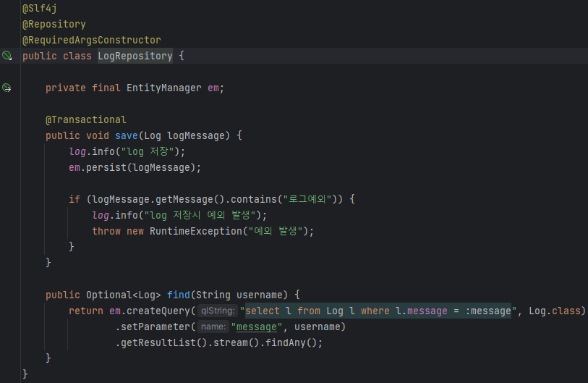588x383 pixels.
Task: Click the highlighted JPQL select query string
Action: (x=378, y=311)
